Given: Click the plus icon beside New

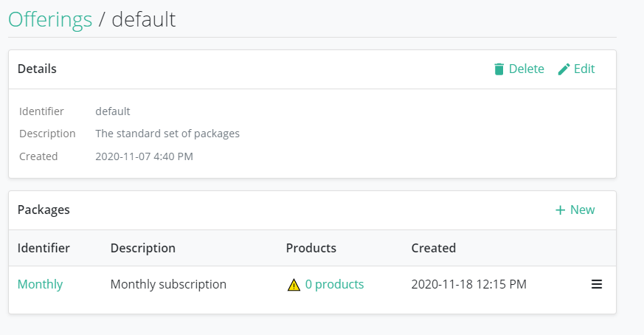Looking at the screenshot, I should (560, 210).
